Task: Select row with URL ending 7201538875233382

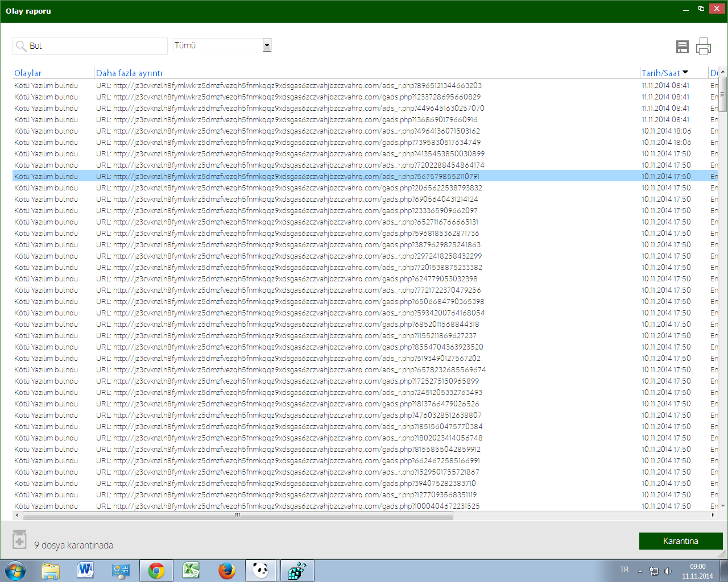Action: (x=365, y=267)
